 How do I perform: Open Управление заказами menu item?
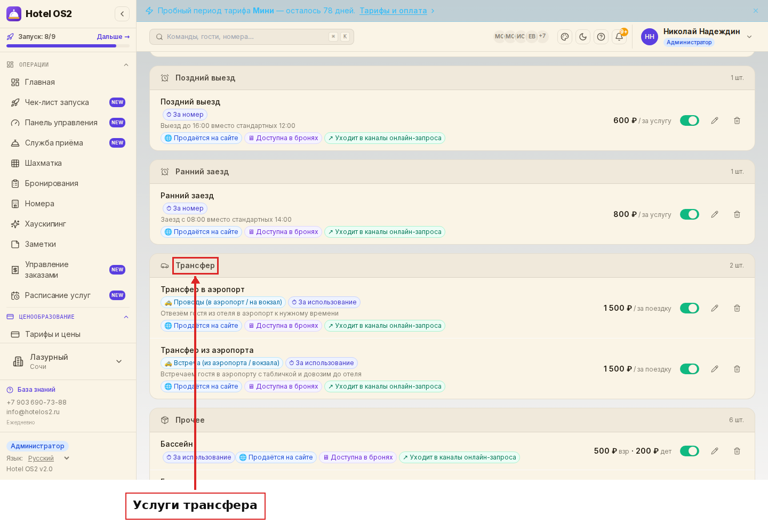click(x=68, y=270)
